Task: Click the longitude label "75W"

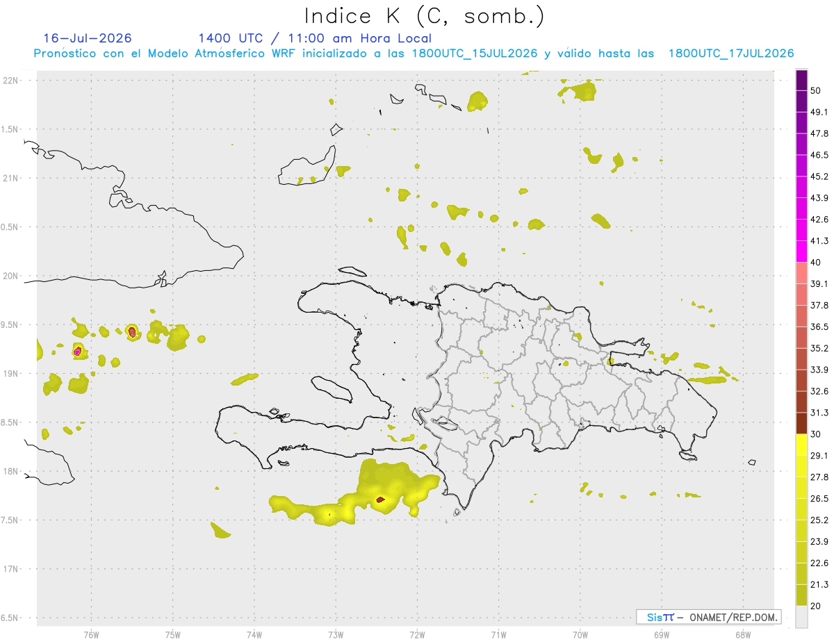Action: [173, 634]
